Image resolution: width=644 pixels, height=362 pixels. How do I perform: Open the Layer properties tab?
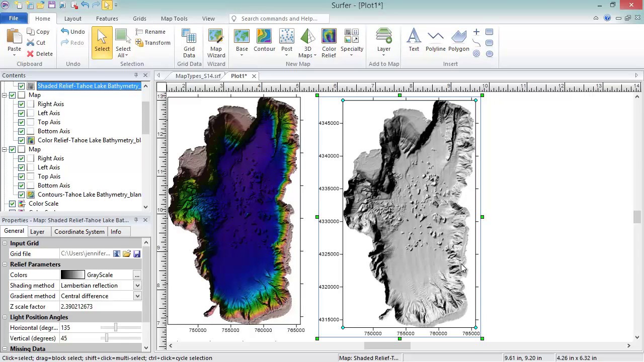click(x=37, y=232)
